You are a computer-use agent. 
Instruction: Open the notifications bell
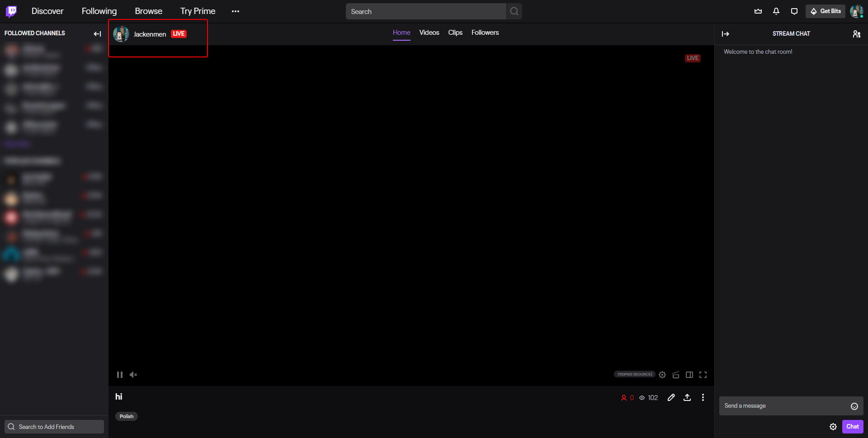[776, 11]
